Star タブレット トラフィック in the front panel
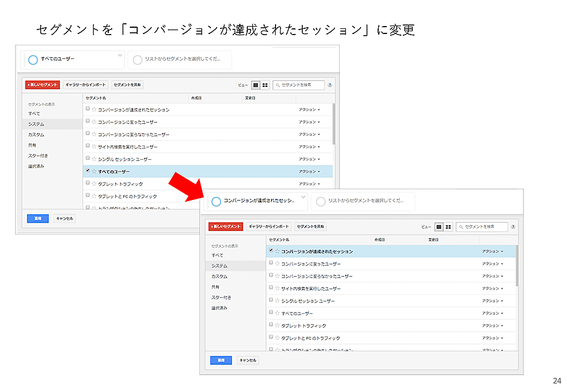This screenshot has height=392, width=567. point(277,326)
